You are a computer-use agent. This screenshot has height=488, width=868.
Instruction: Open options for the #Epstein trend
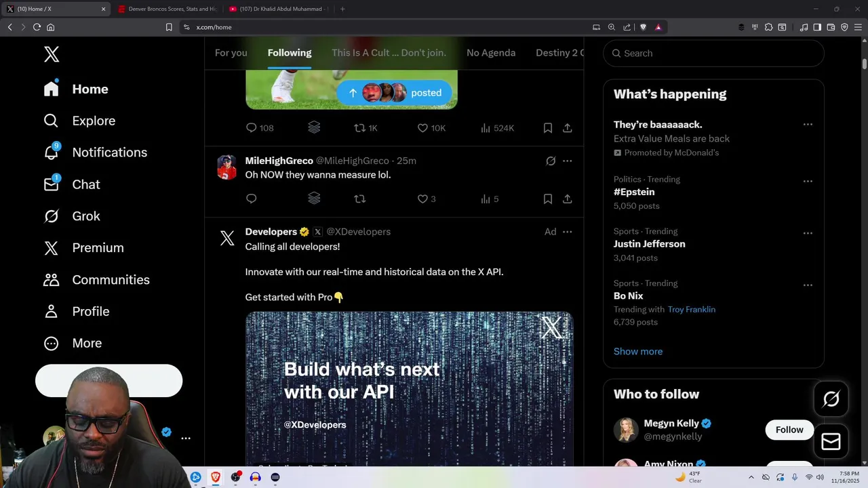tap(808, 181)
